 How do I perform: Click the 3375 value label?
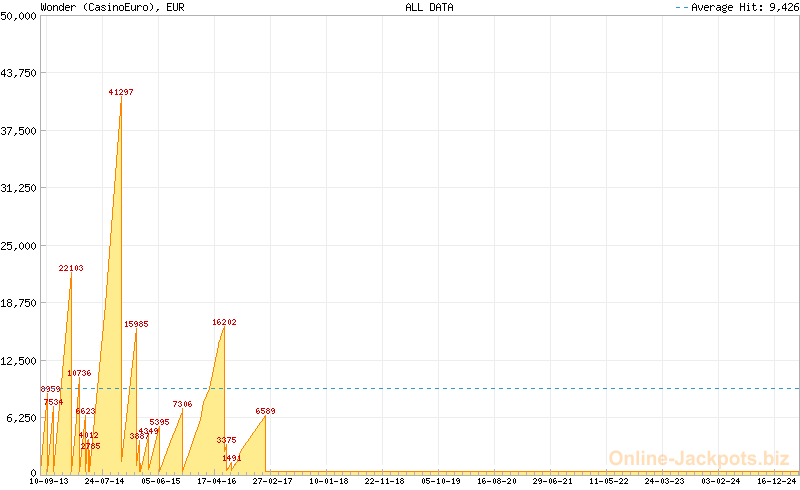[x=226, y=440]
